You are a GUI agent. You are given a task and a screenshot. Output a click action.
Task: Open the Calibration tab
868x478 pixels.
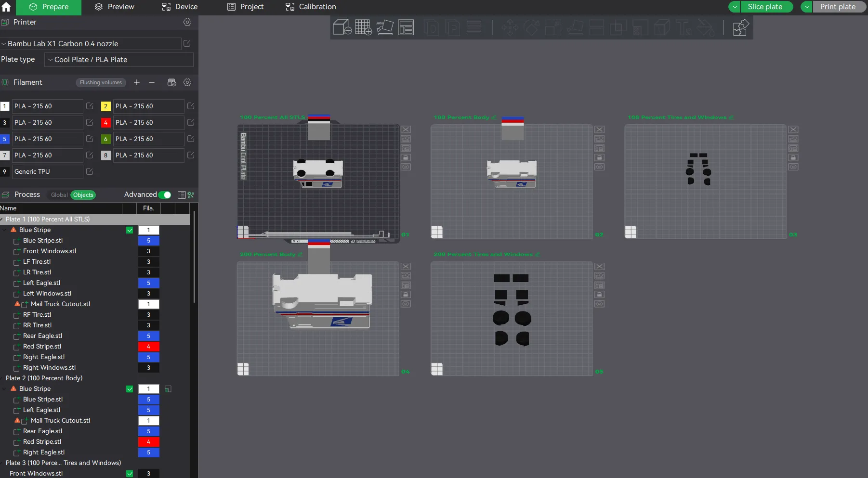pos(311,7)
